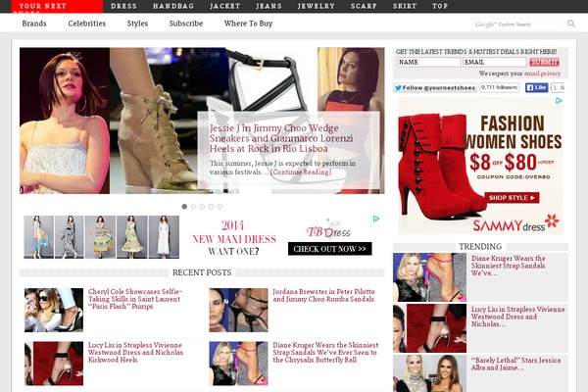Click the SUBMIT newsletter button

pos(544,63)
